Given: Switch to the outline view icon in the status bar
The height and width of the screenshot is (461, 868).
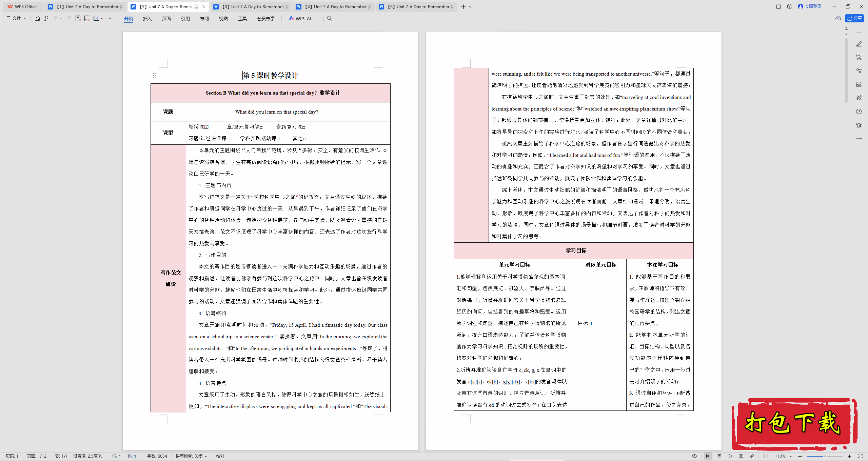Looking at the screenshot, I should pyautogui.click(x=719, y=456).
